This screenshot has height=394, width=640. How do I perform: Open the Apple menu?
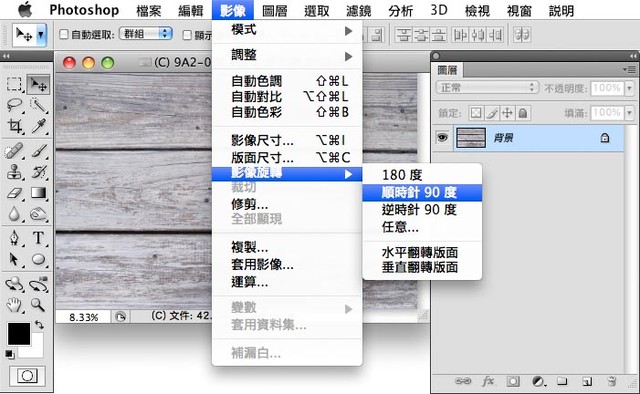[25, 10]
